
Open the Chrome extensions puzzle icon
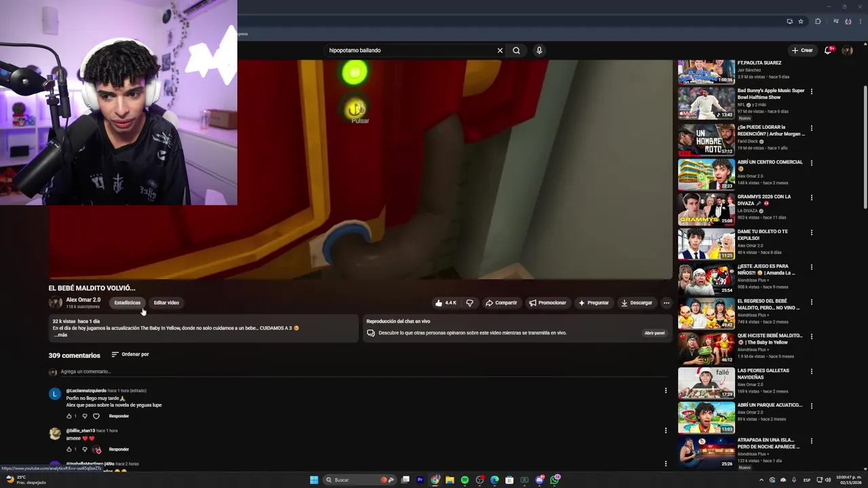(818, 21)
